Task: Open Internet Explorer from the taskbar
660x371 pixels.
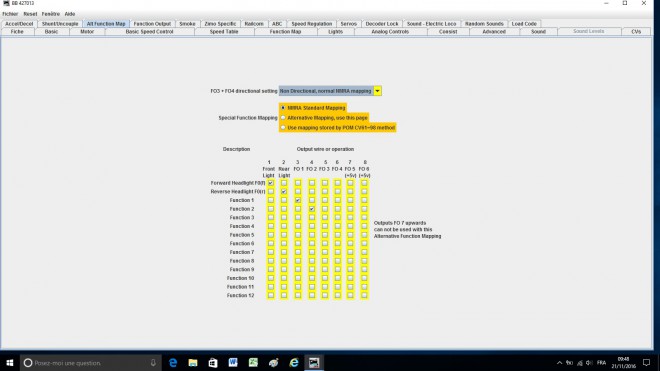Action: (x=294, y=363)
